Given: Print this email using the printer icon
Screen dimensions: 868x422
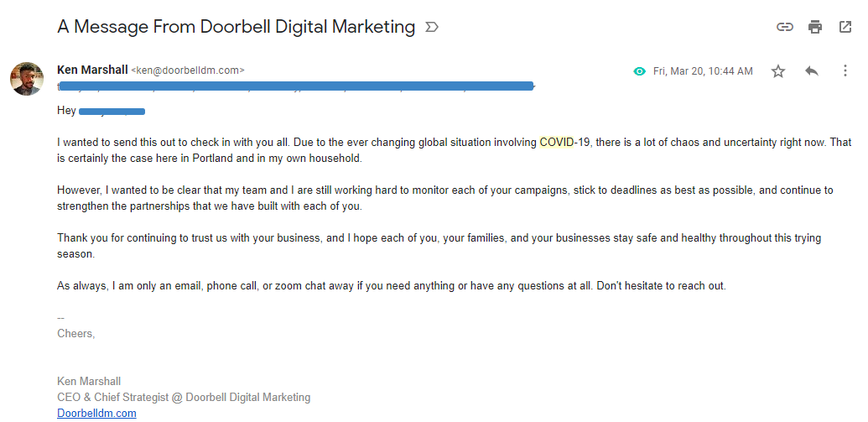Looking at the screenshot, I should coord(815,27).
